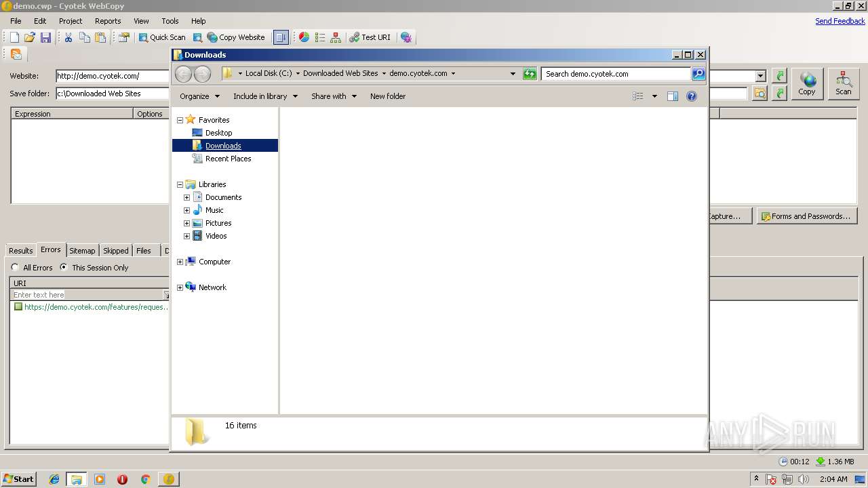
Task: Open the Project menu
Action: (71, 21)
